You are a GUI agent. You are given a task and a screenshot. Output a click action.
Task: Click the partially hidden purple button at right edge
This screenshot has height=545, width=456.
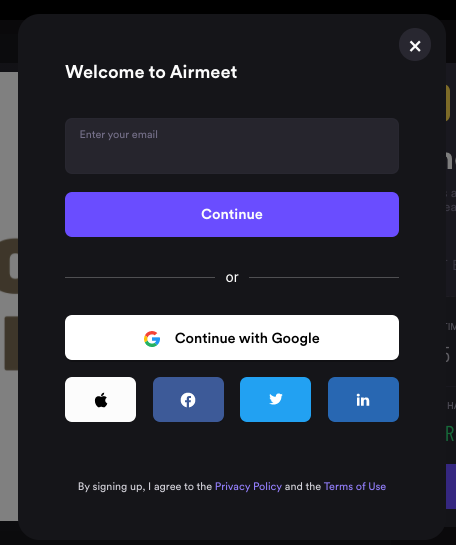click(451, 486)
